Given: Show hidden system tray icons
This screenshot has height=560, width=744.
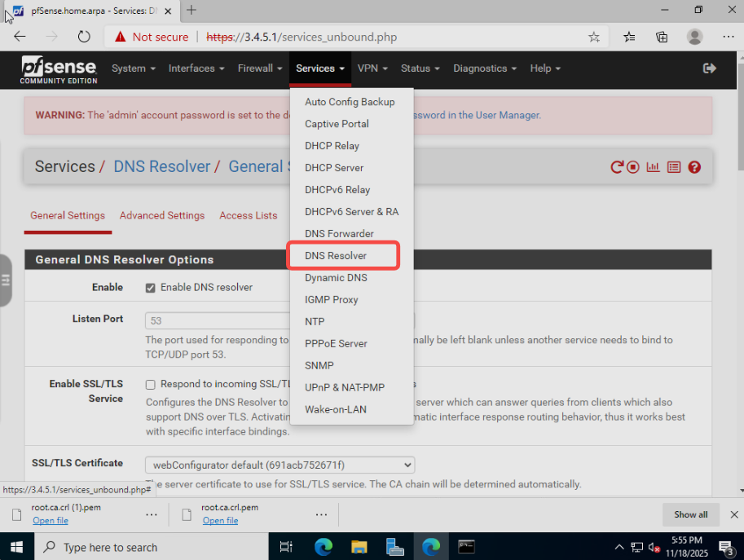Looking at the screenshot, I should (619, 547).
